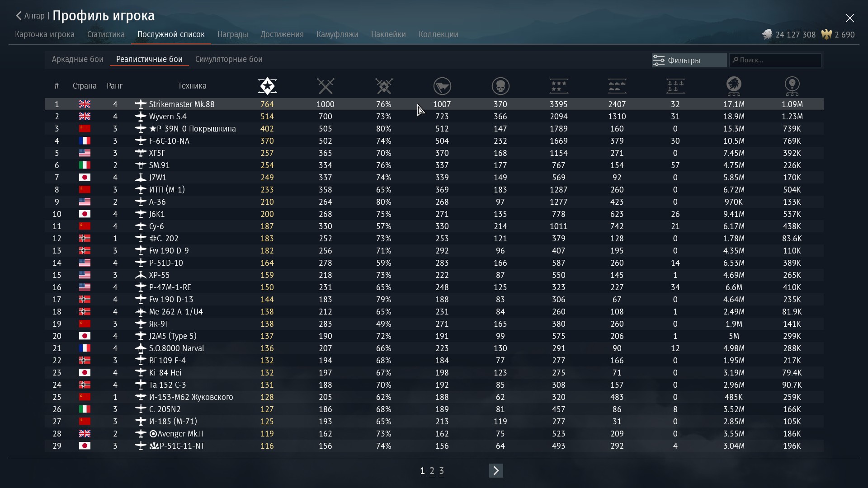Go back to Ангар
The height and width of the screenshot is (488, 868).
(x=30, y=16)
